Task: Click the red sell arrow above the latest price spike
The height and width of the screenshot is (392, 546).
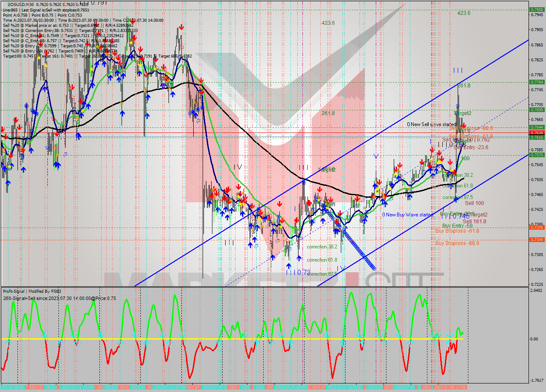Action: pyautogui.click(x=464, y=125)
